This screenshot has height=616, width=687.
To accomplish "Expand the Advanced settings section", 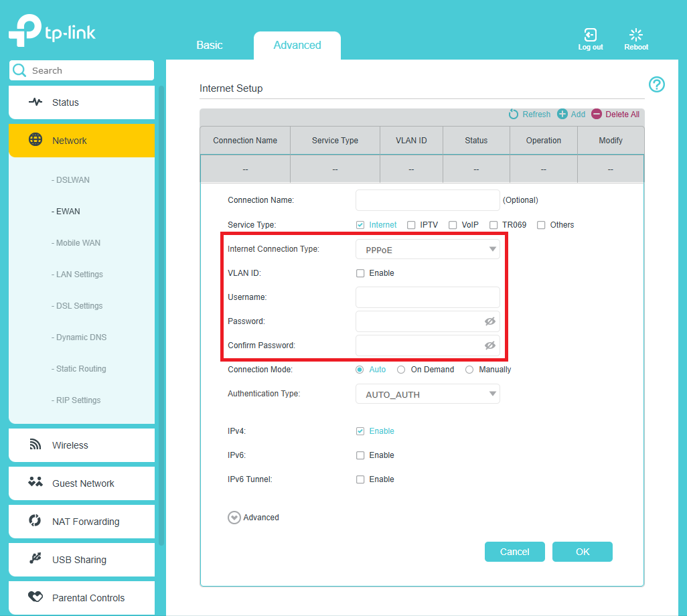I will coord(234,518).
